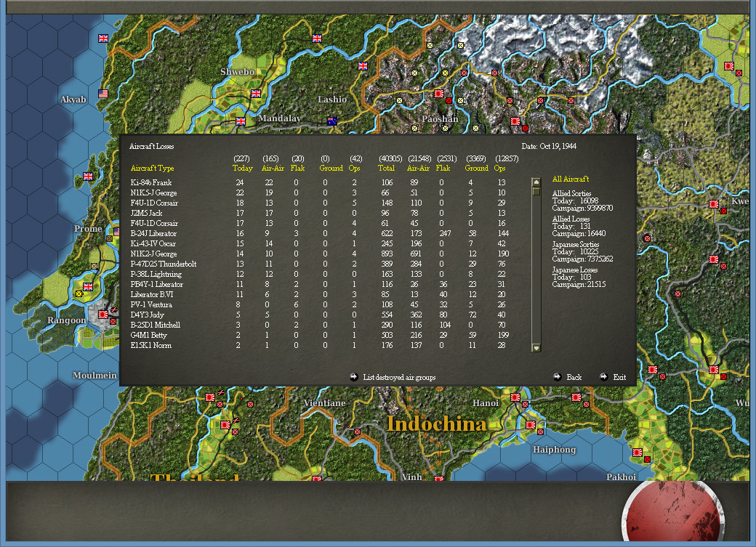Select the Ki-43-IV Oscar row
756x547 pixels.
[x=318, y=243]
